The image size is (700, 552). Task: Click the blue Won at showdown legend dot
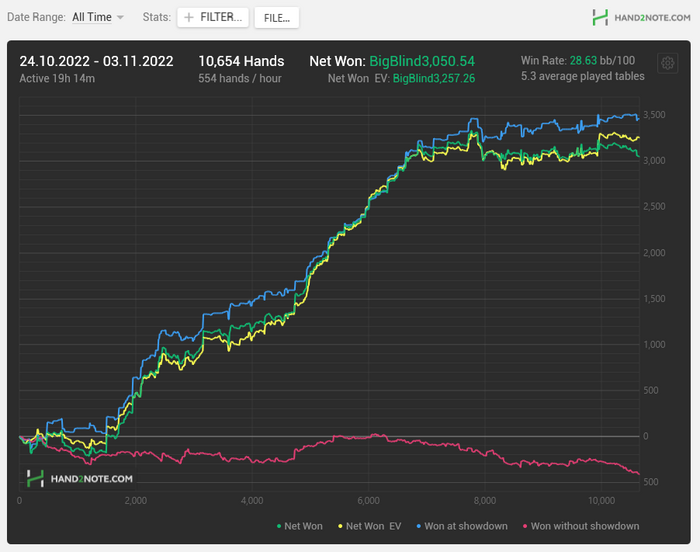tap(419, 527)
